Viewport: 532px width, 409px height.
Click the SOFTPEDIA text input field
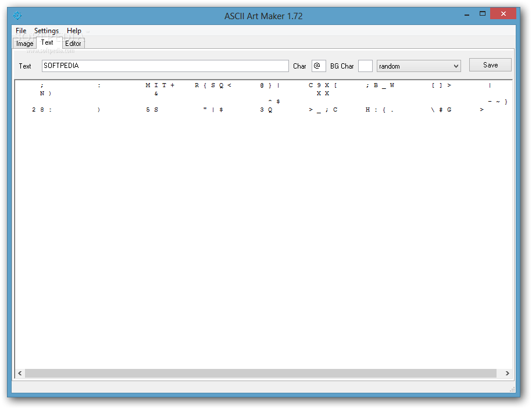coord(165,66)
